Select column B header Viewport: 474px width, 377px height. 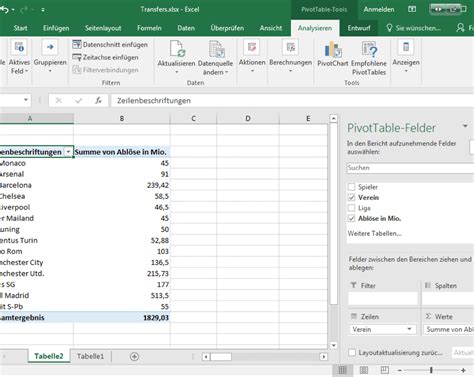[122, 118]
